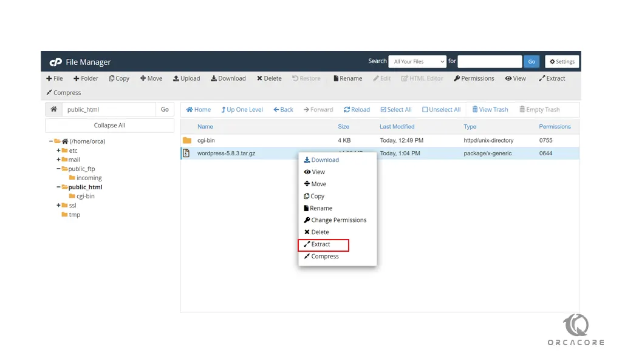This screenshot has height=364, width=622.
Task: Sort by the Size column header
Action: pyautogui.click(x=344, y=127)
